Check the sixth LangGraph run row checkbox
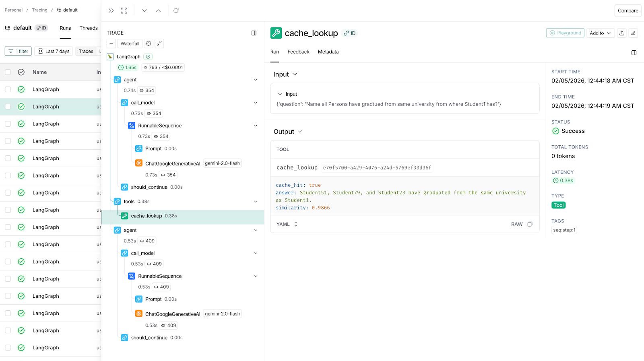 8,175
